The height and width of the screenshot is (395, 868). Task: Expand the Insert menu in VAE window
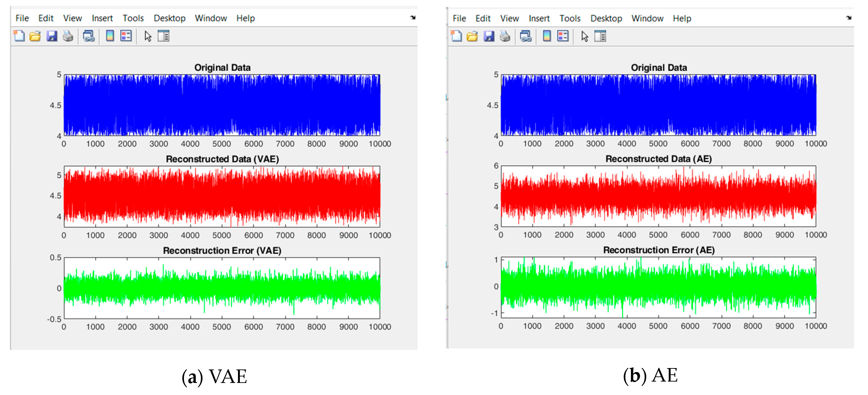click(102, 18)
